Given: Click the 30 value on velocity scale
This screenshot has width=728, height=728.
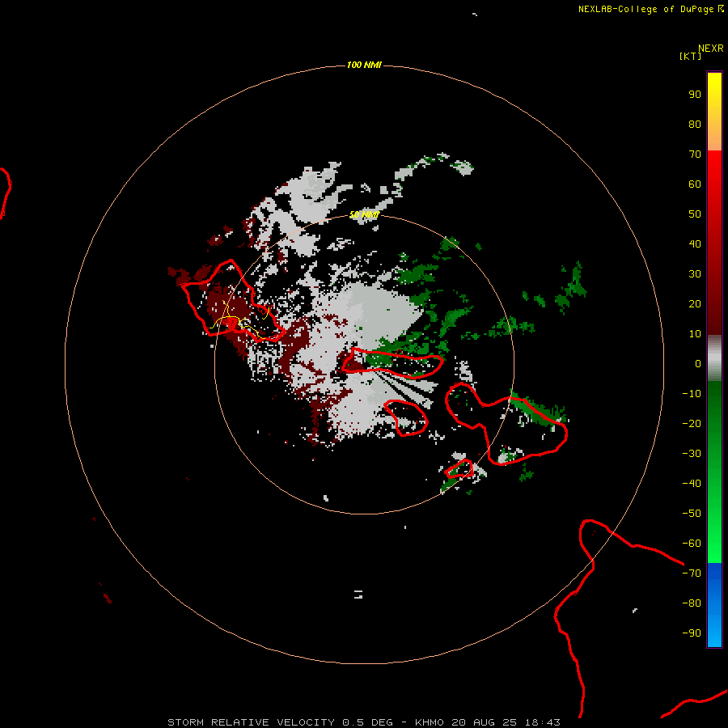Looking at the screenshot, I should tap(695, 273).
